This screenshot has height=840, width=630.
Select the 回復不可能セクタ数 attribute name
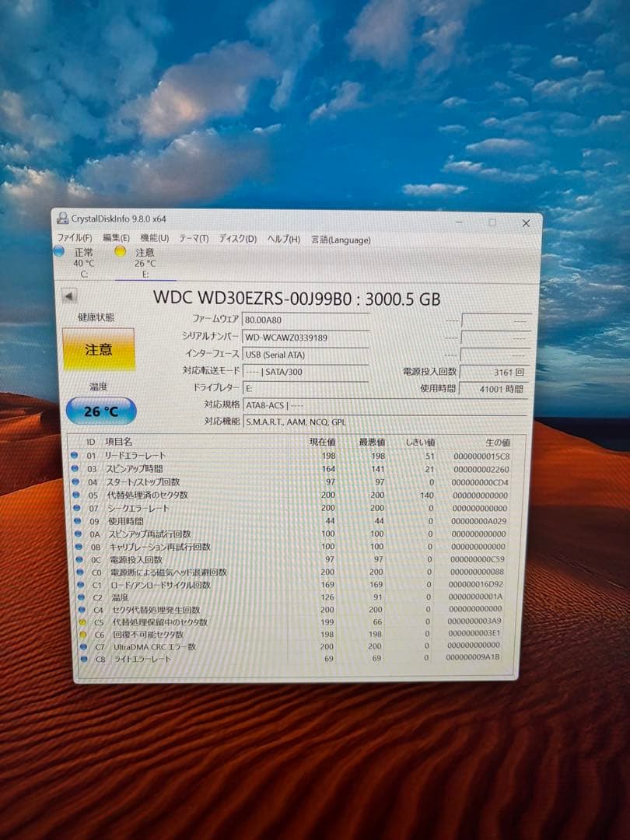(x=148, y=635)
